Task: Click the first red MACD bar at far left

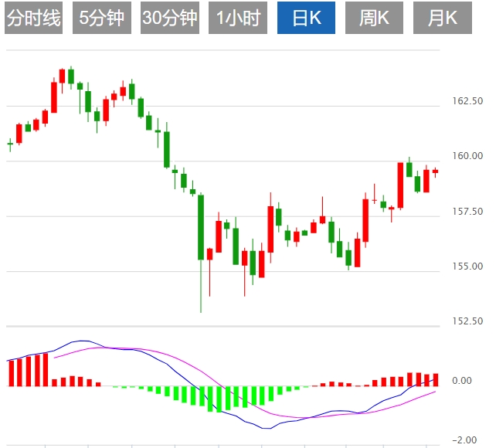Action: click(x=11, y=372)
